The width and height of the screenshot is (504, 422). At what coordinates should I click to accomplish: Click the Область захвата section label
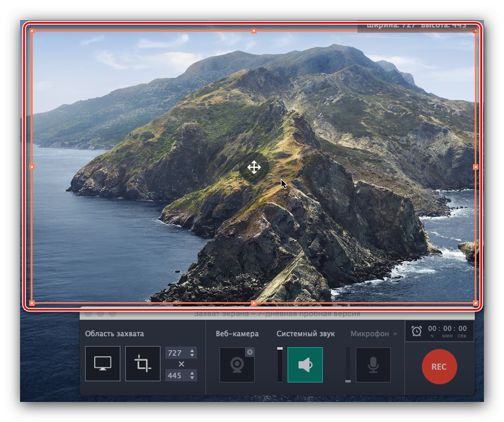(114, 334)
